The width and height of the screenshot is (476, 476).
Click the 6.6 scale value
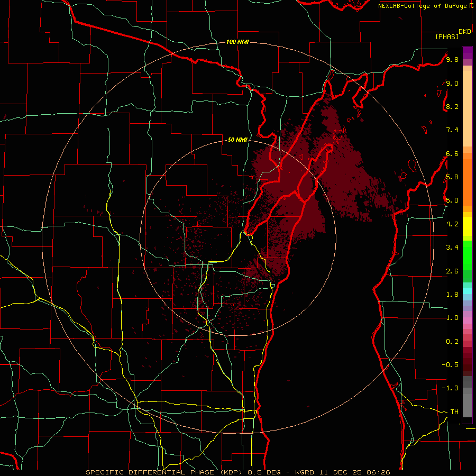(452, 153)
